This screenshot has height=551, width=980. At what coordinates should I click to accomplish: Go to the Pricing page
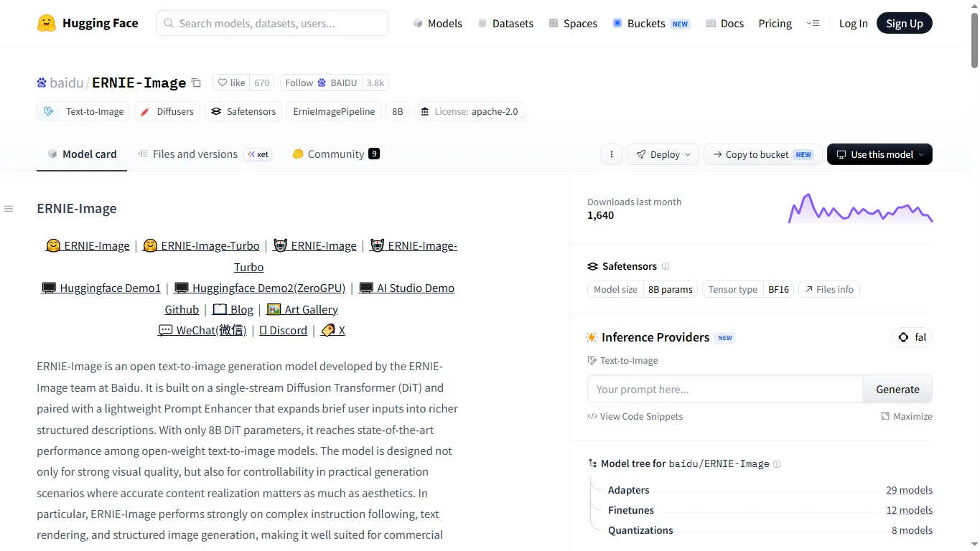[x=775, y=23]
